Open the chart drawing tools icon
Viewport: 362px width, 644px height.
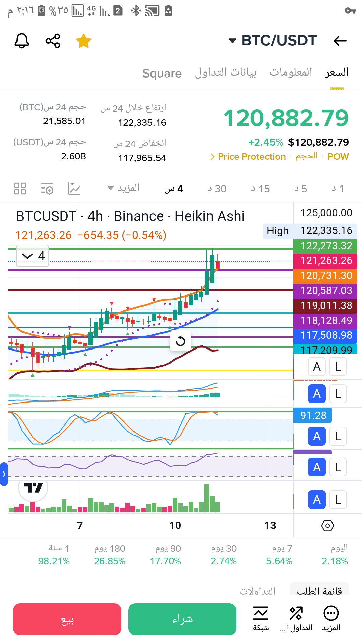click(74, 189)
